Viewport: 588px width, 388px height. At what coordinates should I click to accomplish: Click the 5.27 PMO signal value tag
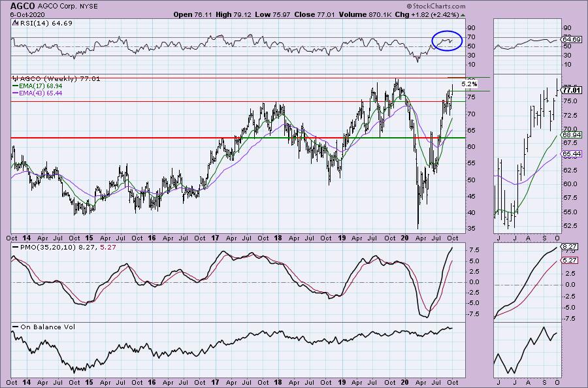[570, 260]
